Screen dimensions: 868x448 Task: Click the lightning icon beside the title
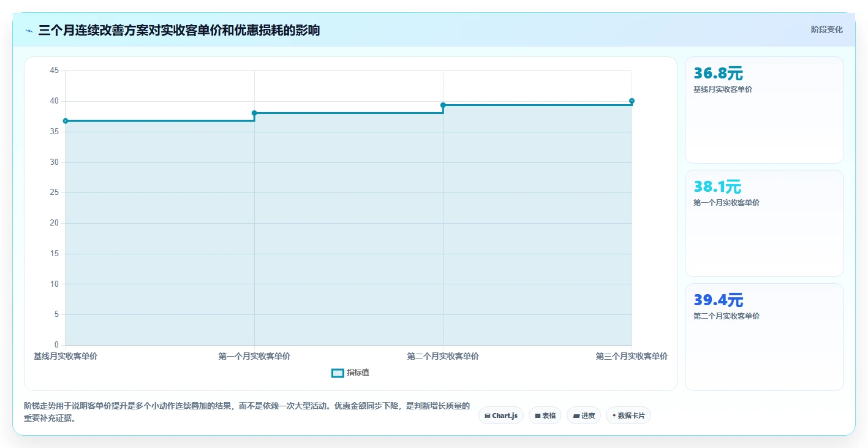pyautogui.click(x=29, y=31)
